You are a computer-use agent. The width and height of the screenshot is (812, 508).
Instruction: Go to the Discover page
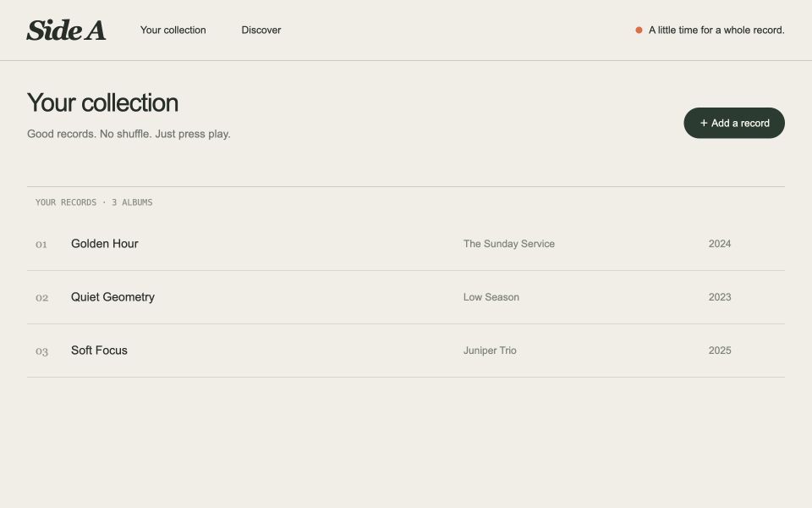(x=261, y=30)
